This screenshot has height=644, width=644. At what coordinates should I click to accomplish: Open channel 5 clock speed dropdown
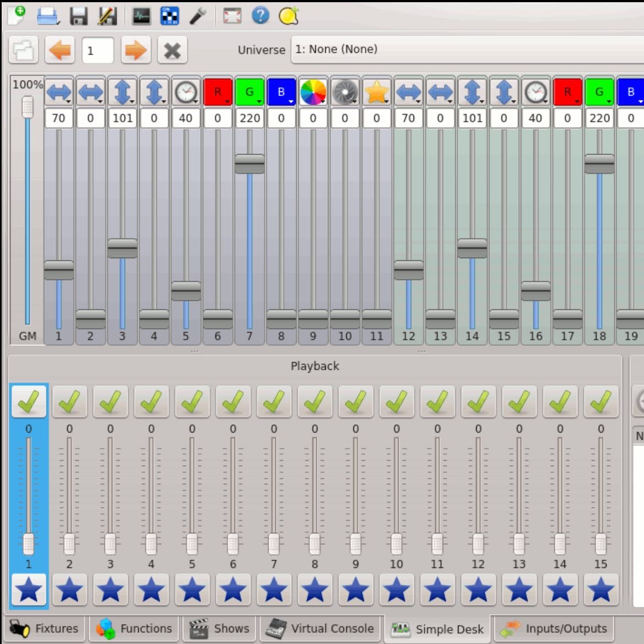pyautogui.click(x=185, y=91)
